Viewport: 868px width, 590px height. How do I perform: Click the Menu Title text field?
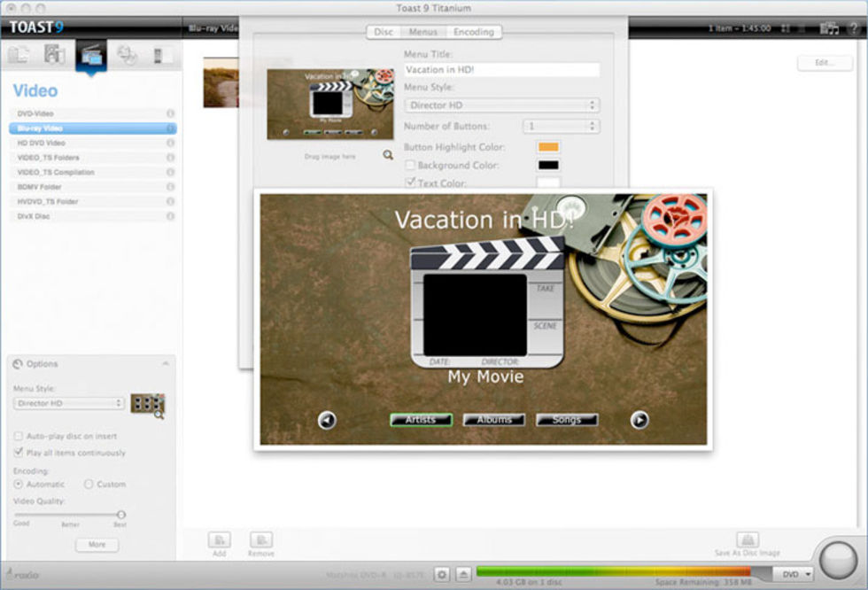[x=501, y=70]
